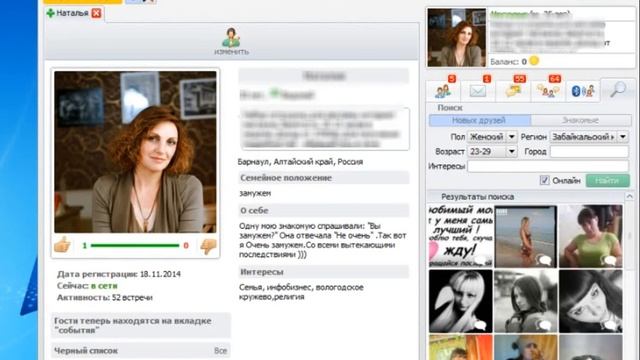
Task: Open the events tab showing badge 55
Action: [513, 90]
